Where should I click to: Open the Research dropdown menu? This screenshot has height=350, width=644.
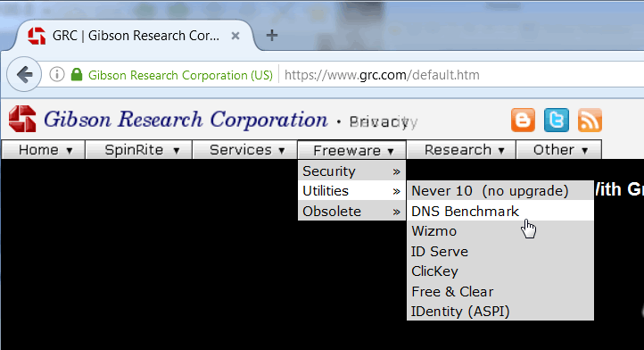[461, 150]
